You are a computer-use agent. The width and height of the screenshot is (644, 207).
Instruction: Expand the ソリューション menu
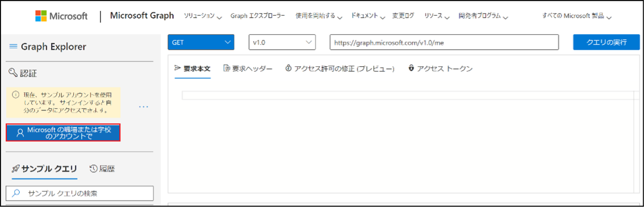pos(203,16)
